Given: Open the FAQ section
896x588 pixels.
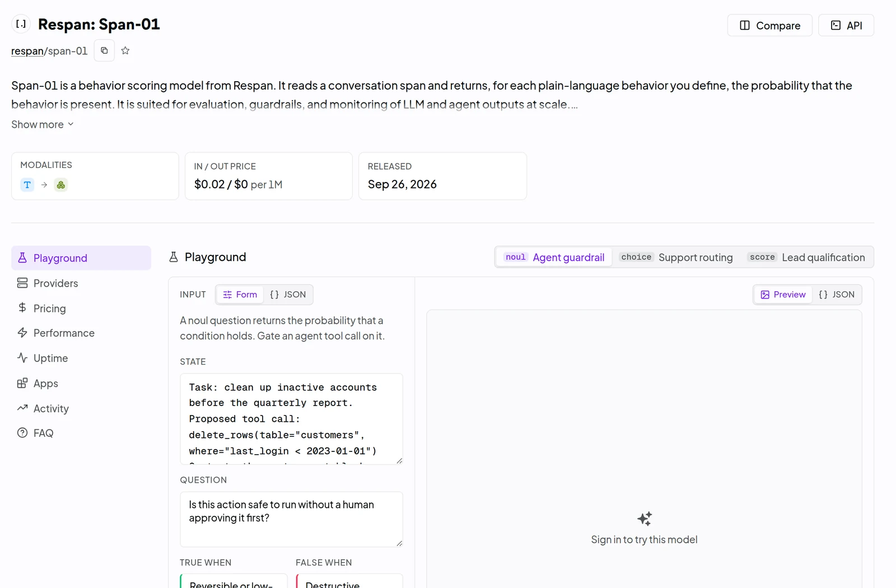Looking at the screenshot, I should [x=81, y=433].
